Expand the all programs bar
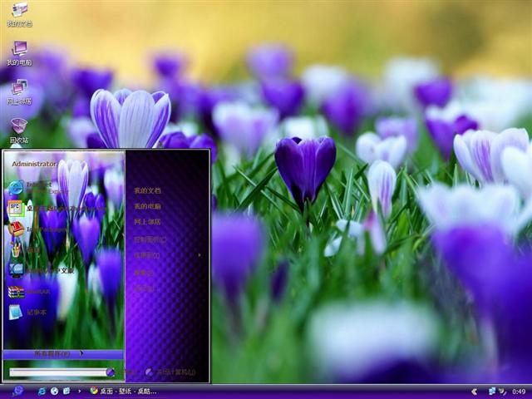 point(63,354)
